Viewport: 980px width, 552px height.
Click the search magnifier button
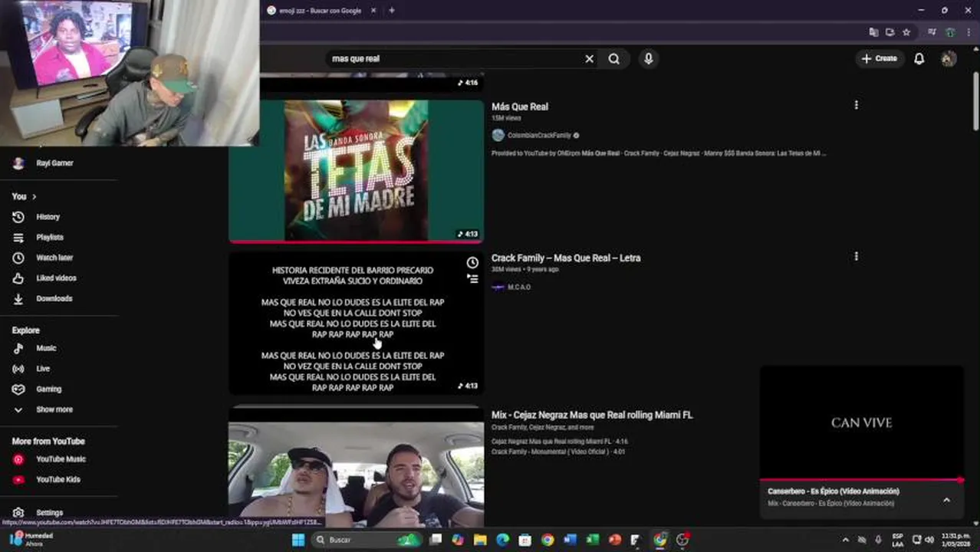(613, 58)
